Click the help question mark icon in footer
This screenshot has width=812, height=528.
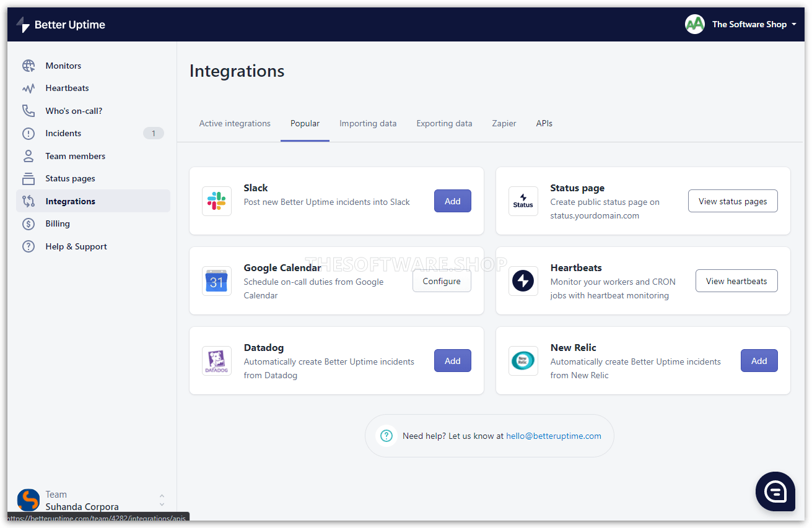tap(386, 436)
